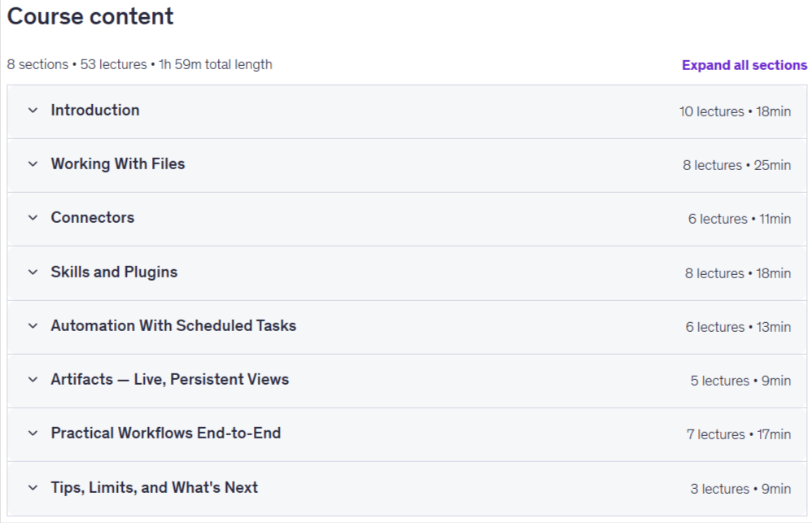Click Artifacts — Live, Persistent Views title
This screenshot has height=523, width=812.
170,380
